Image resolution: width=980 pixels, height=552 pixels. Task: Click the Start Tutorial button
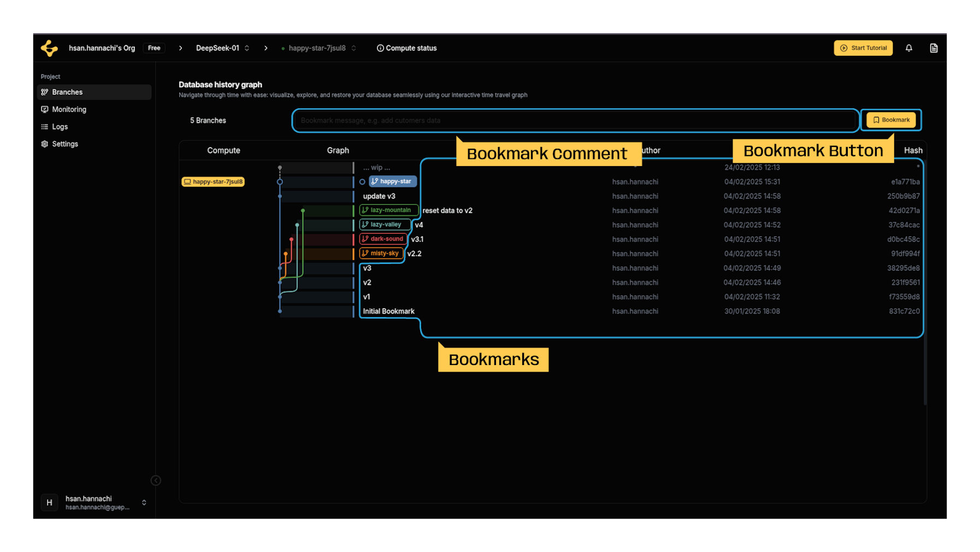click(x=863, y=48)
